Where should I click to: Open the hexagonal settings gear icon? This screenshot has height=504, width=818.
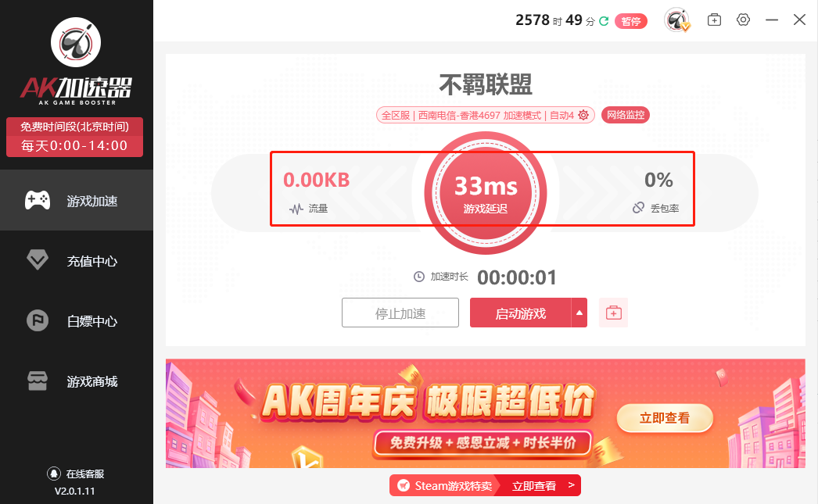coord(744,20)
